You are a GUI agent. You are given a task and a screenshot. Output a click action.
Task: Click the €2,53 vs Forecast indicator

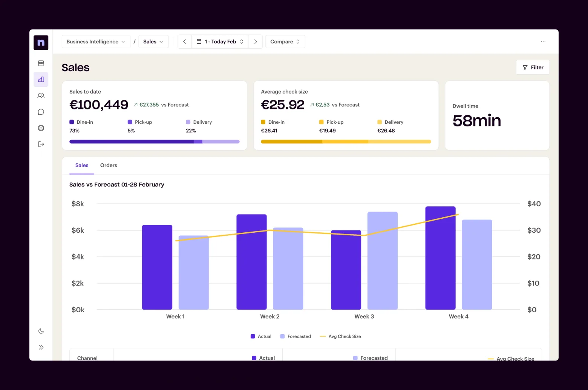pos(335,105)
